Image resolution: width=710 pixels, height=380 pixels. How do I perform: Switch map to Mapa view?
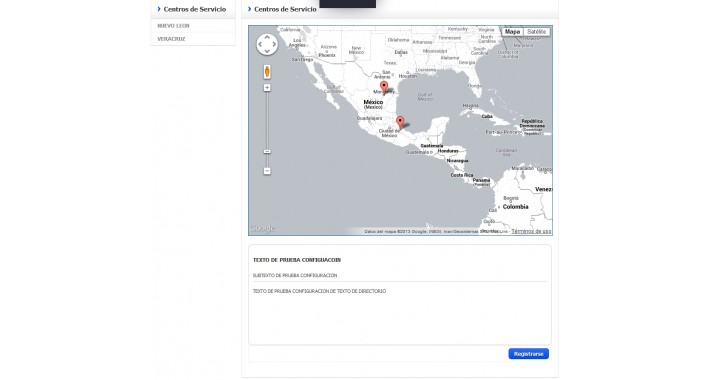coord(512,32)
